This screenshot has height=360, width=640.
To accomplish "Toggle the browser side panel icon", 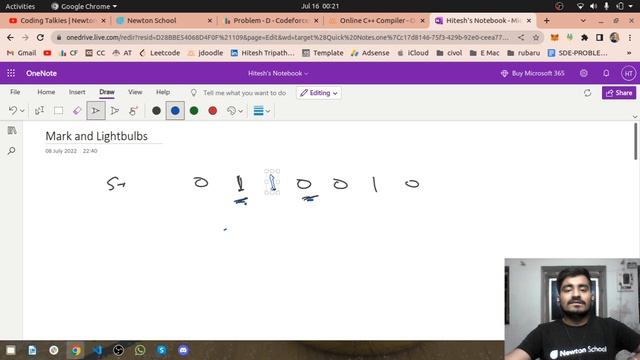I will (599, 37).
